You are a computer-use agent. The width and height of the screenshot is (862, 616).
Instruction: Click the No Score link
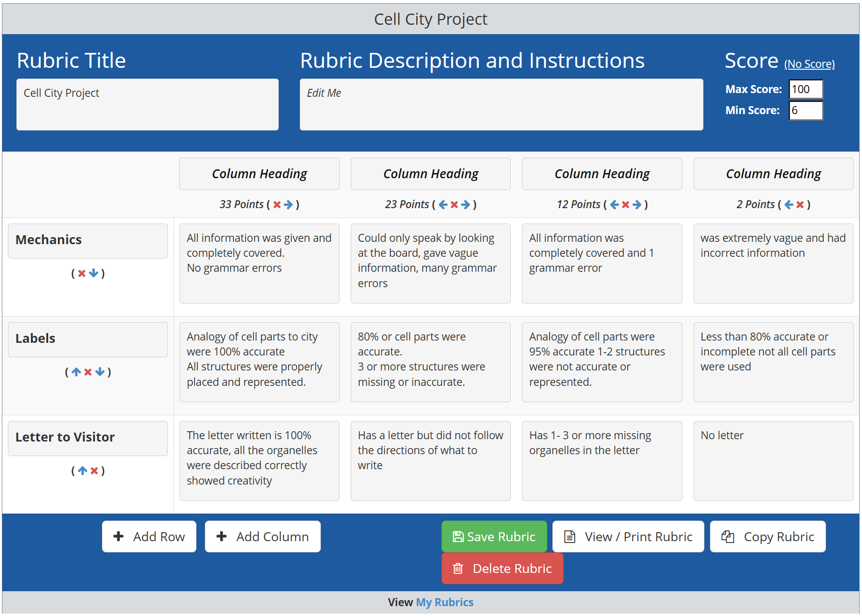(810, 64)
